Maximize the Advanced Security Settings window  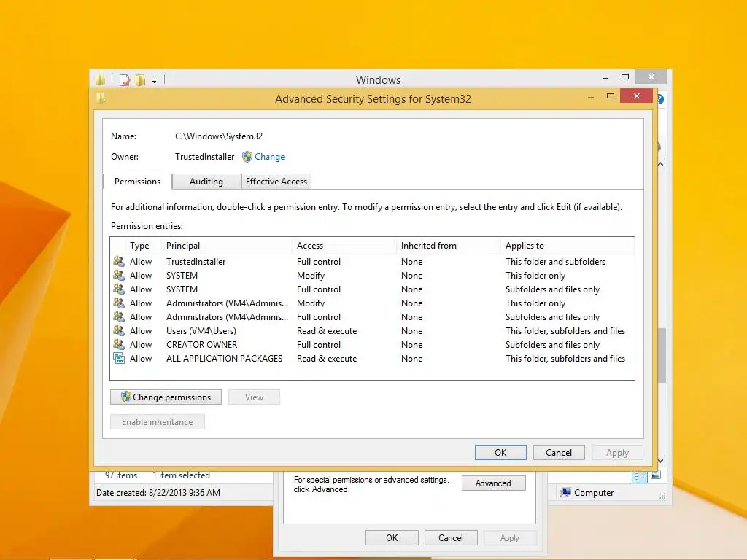tap(611, 96)
